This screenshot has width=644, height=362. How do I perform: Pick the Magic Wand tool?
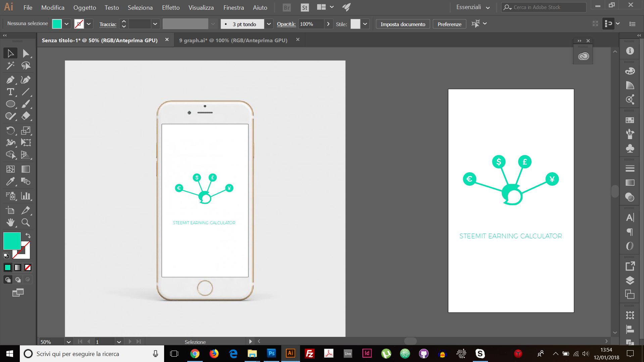click(x=10, y=66)
